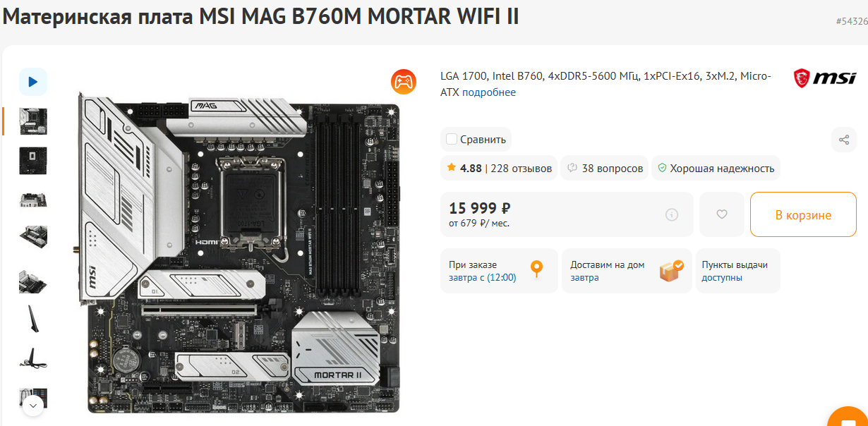868x426 pixels.
Task: Select the CPU socket close-up thumbnail
Action: (x=33, y=161)
